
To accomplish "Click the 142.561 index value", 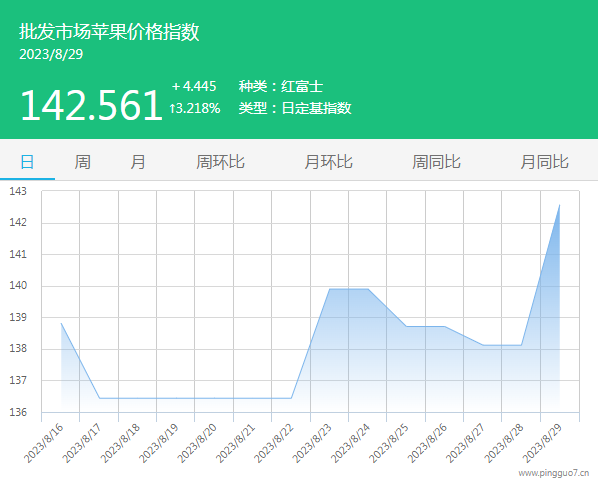I will pyautogui.click(x=92, y=105).
